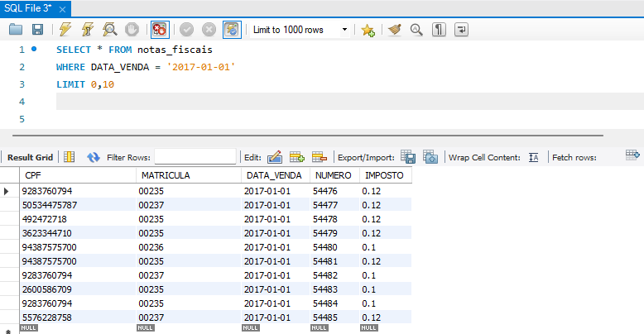The width and height of the screenshot is (644, 334).
Task: Save snippet using star favorite icon
Action: pyautogui.click(x=368, y=30)
